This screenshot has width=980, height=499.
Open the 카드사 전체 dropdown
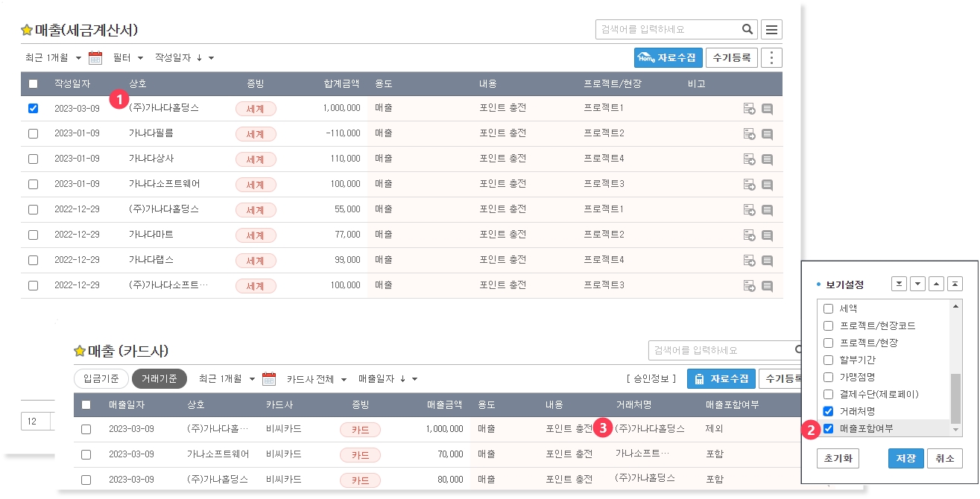pyautogui.click(x=317, y=379)
